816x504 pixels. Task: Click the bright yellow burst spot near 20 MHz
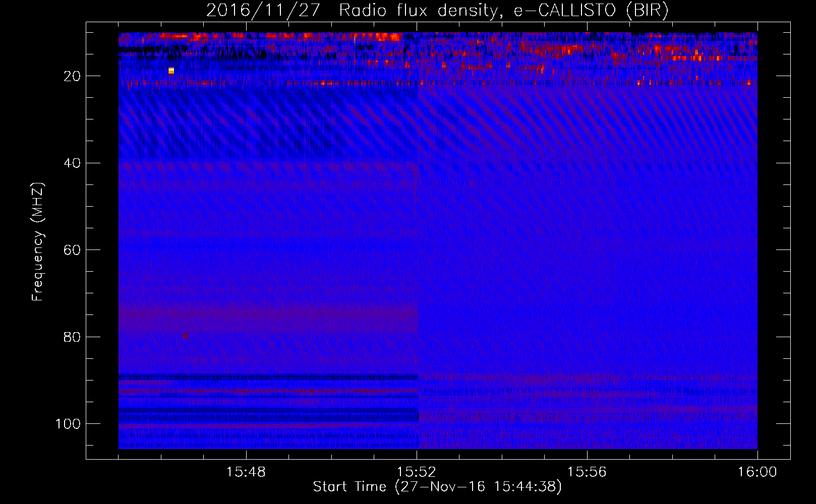point(171,71)
